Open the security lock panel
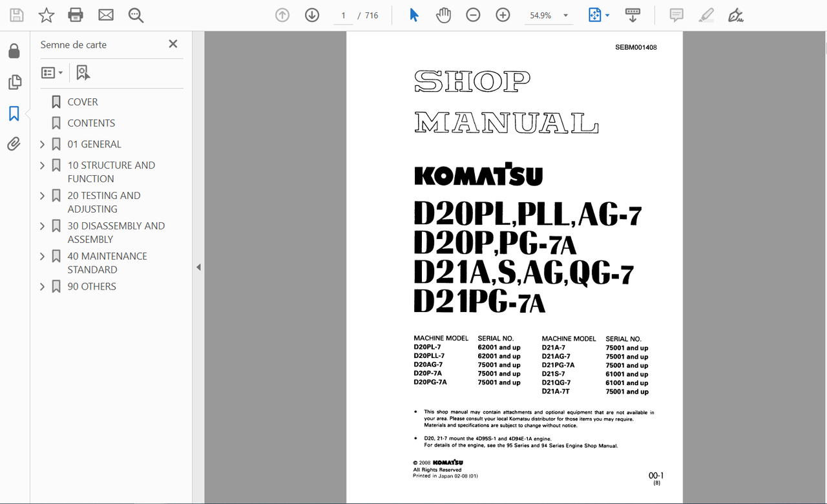The image size is (827, 504). [14, 51]
